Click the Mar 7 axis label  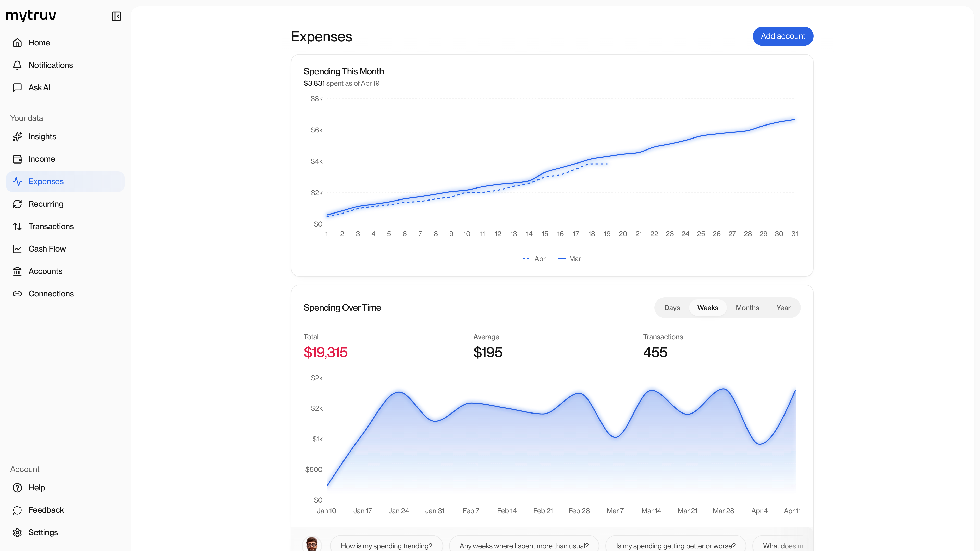pos(615,511)
